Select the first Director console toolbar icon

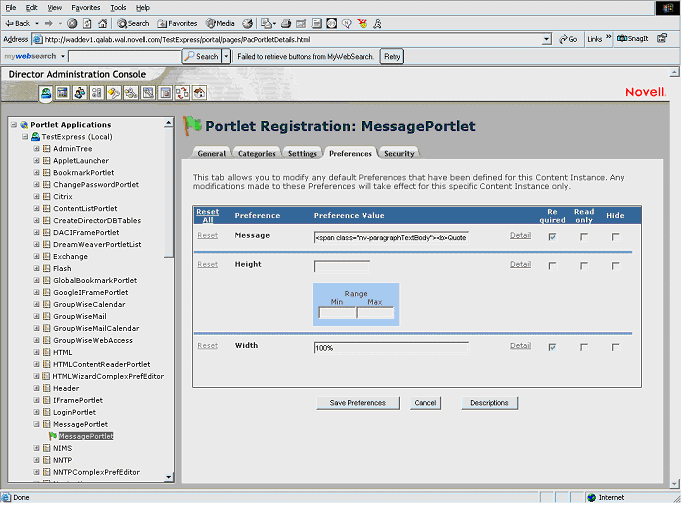46,93
